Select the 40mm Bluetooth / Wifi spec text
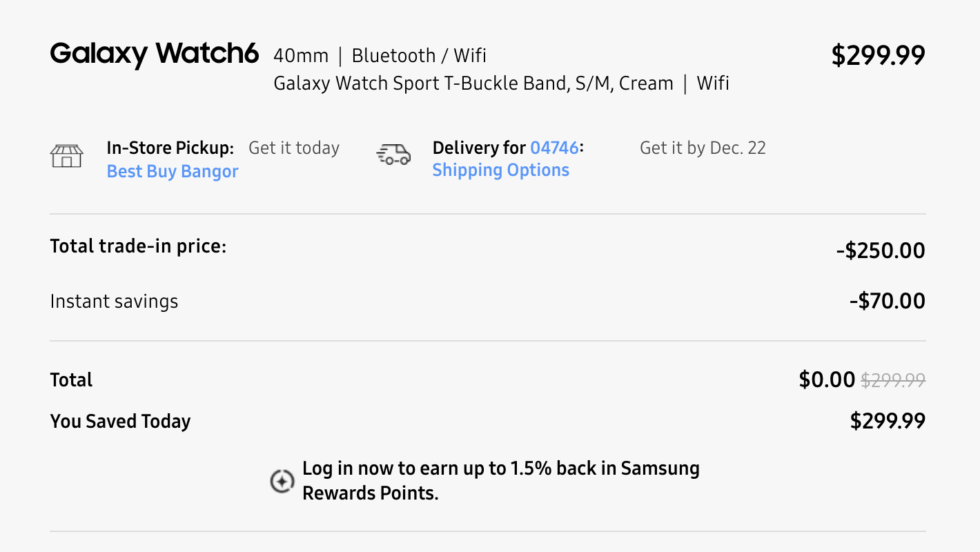Viewport: 980px width, 552px height. point(380,56)
